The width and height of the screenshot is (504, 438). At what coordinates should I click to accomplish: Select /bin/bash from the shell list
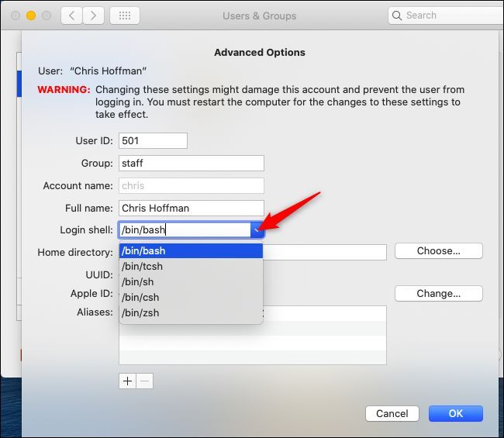[x=191, y=250]
